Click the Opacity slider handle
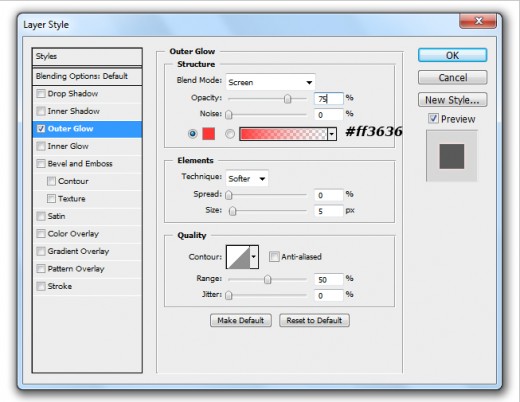Image resolution: width=520 pixels, height=402 pixels. coord(287,99)
